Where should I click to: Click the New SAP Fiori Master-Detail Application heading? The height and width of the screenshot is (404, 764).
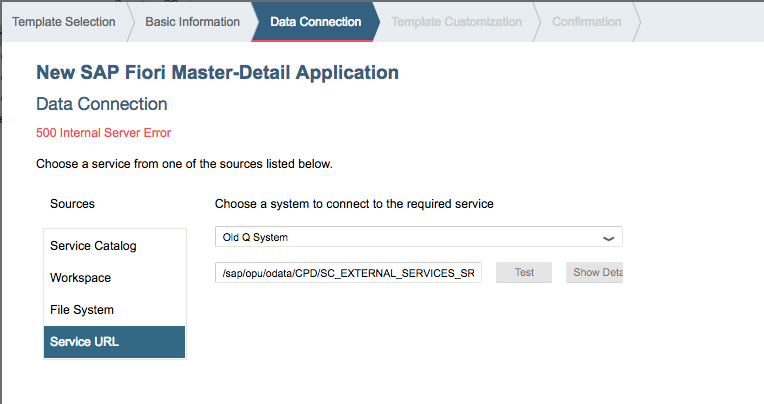point(217,73)
